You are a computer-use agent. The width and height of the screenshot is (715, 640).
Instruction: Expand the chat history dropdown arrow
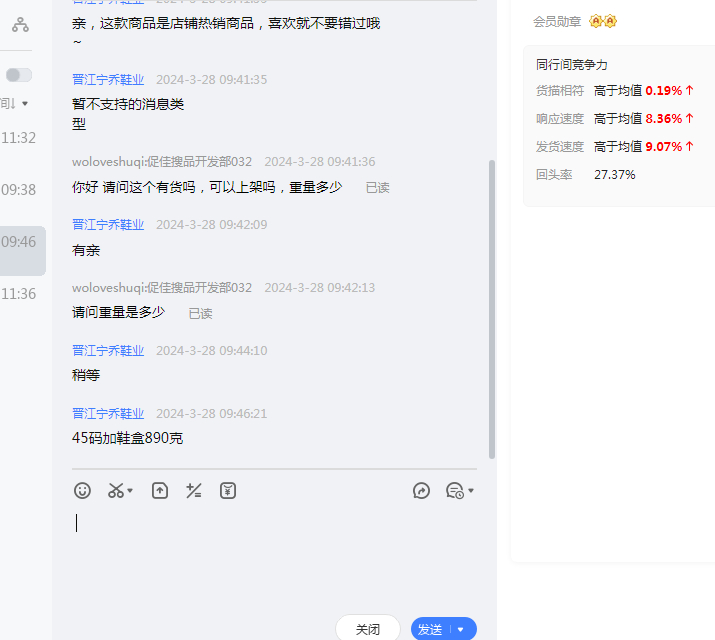pyautogui.click(x=471, y=491)
